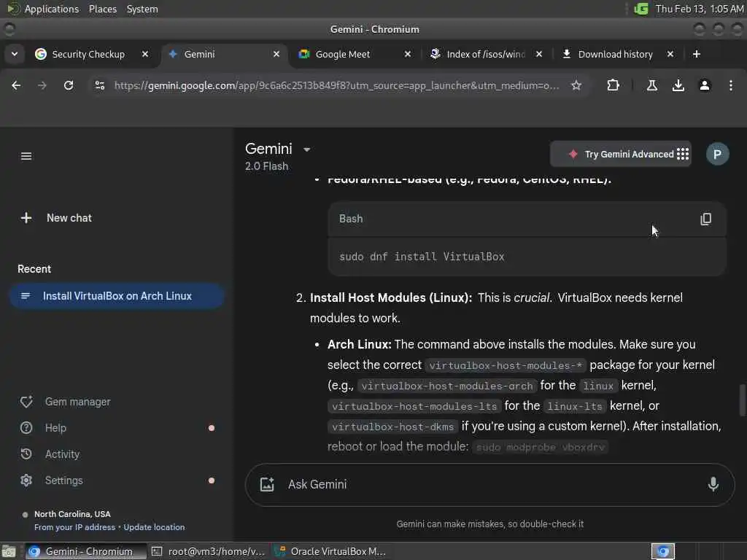Close the Download history tab
The height and width of the screenshot is (560, 747).
pos(670,54)
